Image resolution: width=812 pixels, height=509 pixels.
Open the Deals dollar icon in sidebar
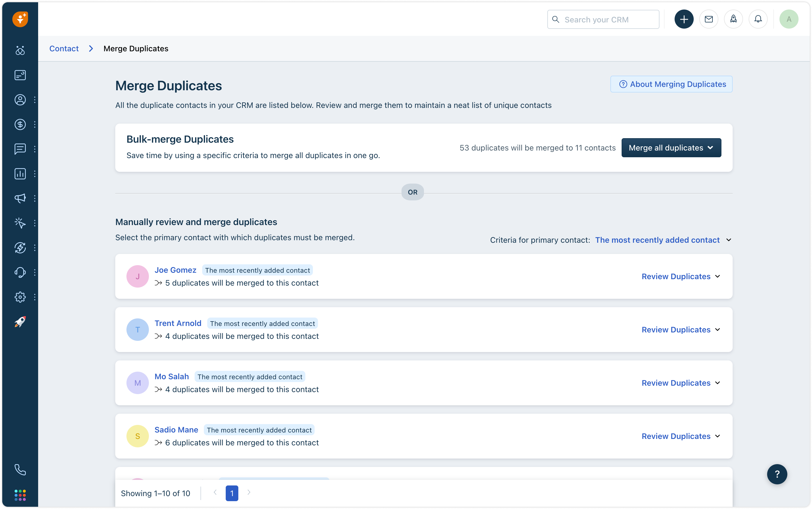click(20, 124)
